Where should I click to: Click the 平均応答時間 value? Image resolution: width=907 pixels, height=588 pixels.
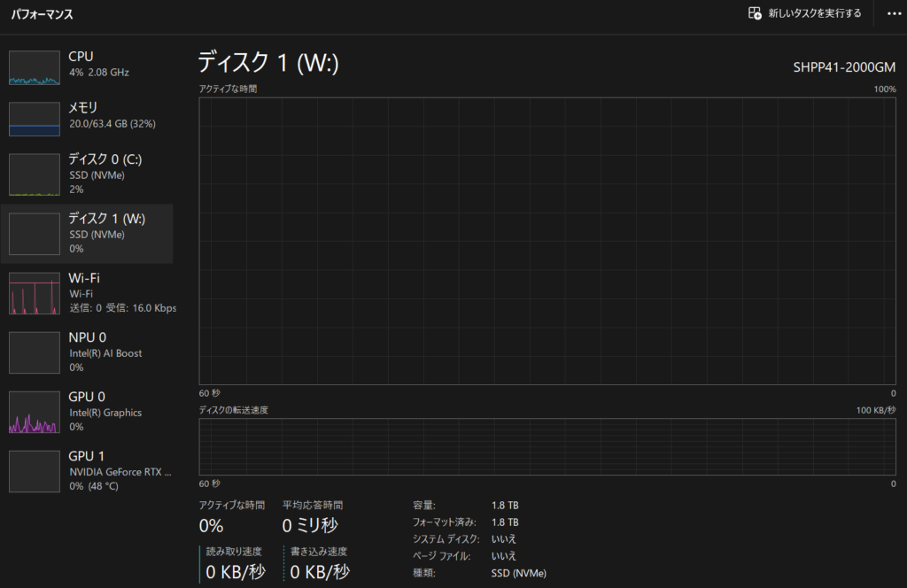(x=310, y=525)
